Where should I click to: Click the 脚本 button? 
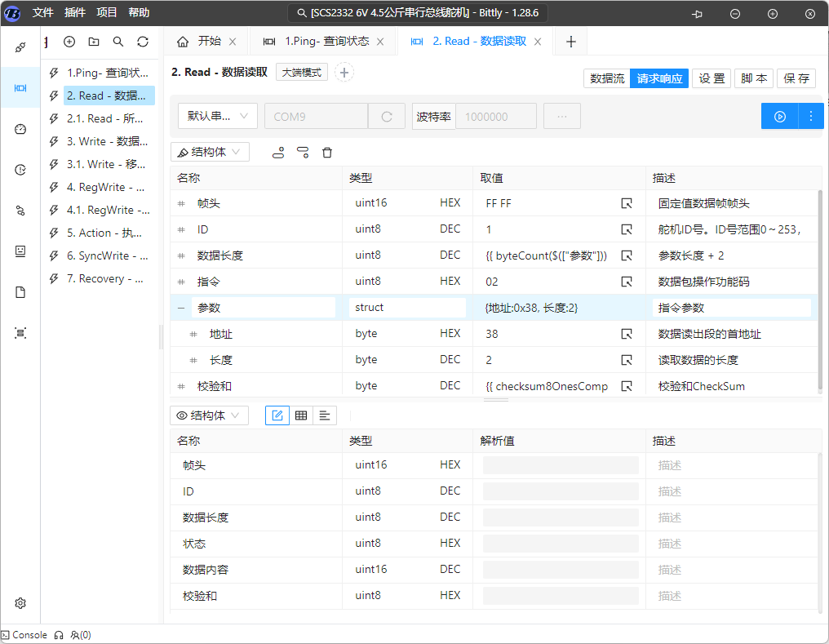754,78
